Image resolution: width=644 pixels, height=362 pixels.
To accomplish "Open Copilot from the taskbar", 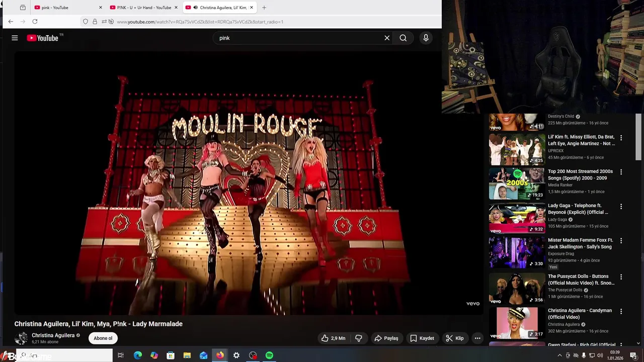I will [154, 355].
